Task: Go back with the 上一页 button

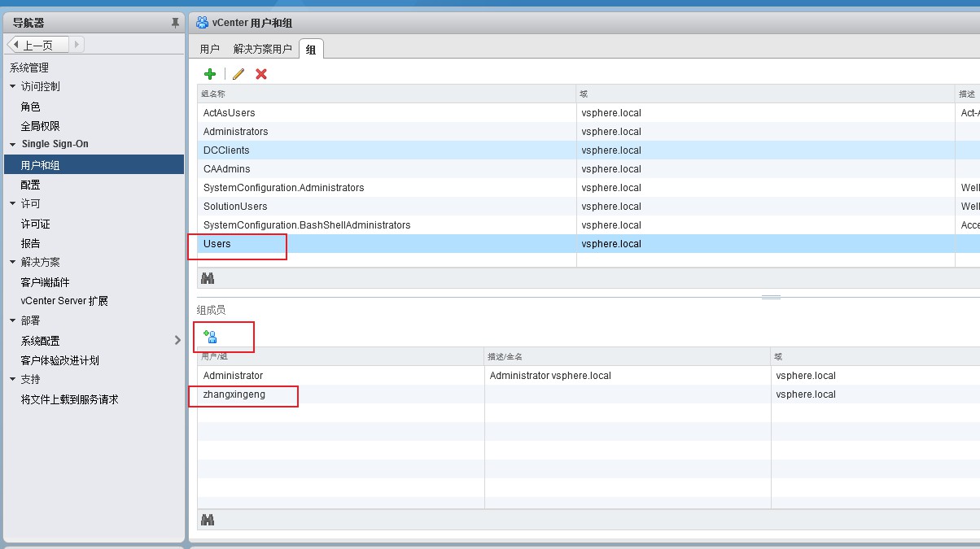Action: 37,45
